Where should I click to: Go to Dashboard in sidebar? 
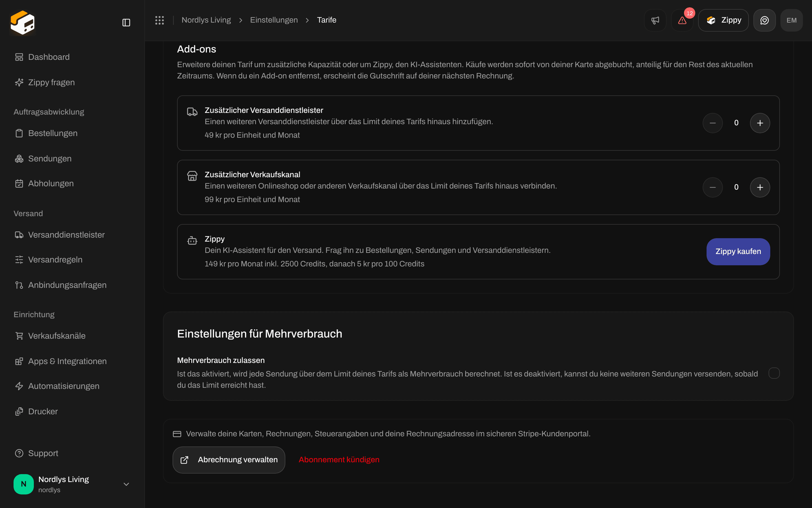[72, 57]
